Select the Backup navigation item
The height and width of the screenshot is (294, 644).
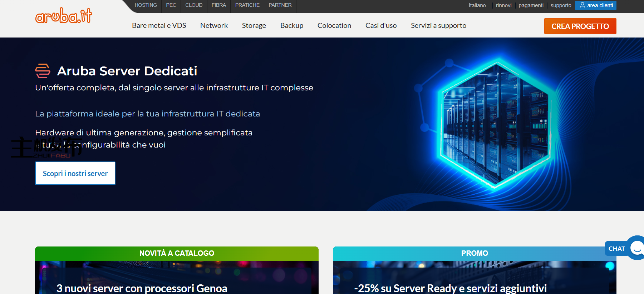coord(292,25)
